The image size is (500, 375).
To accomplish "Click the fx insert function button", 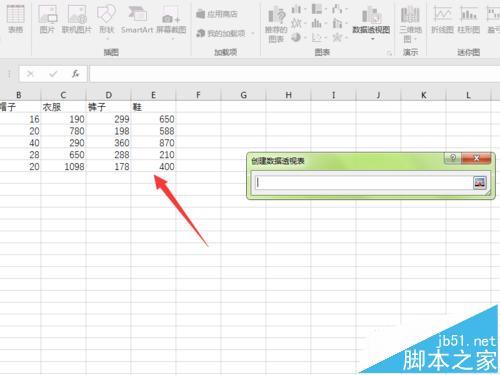I will pos(76,74).
